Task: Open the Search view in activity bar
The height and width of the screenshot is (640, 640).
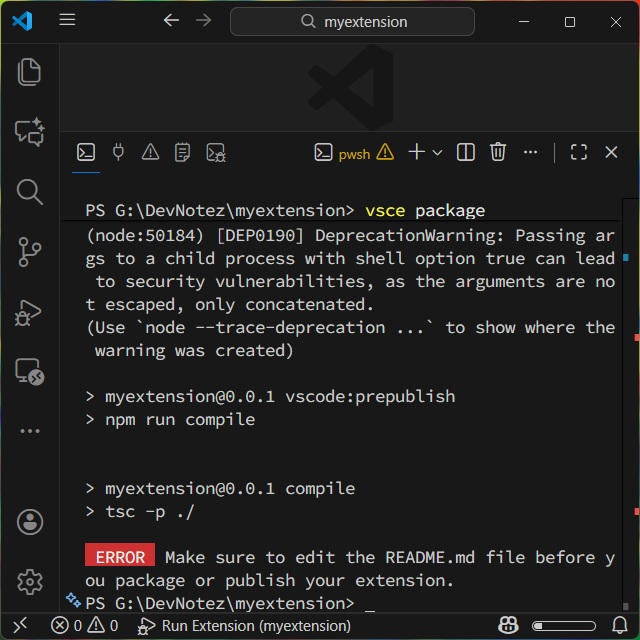Action: pos(29,192)
